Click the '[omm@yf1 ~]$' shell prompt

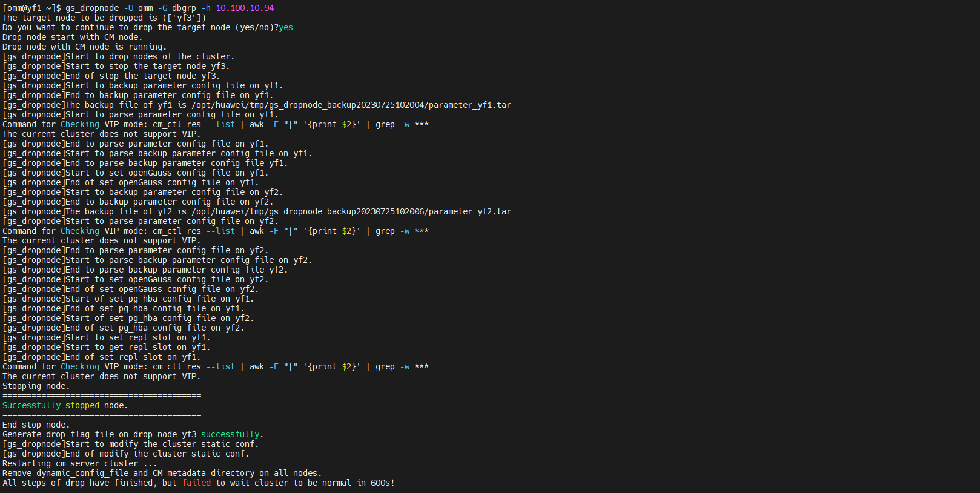click(31, 8)
